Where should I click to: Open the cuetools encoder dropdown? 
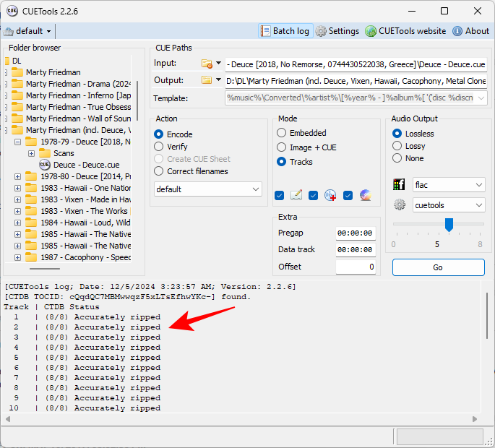point(449,205)
